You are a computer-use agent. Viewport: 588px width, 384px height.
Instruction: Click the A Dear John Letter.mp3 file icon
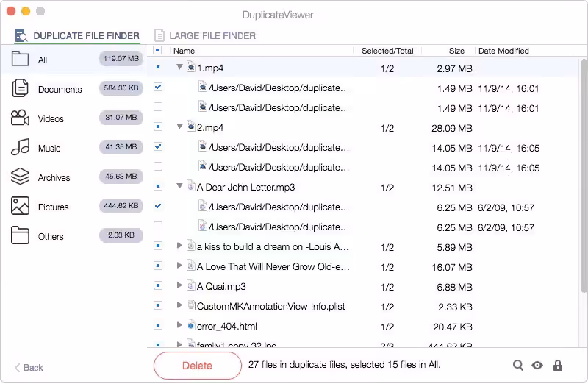[x=191, y=186]
